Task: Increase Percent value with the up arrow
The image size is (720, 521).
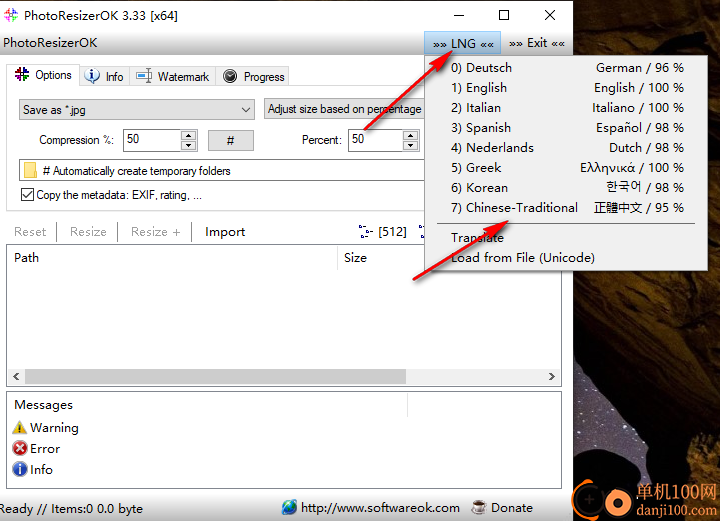Action: [x=410, y=135]
